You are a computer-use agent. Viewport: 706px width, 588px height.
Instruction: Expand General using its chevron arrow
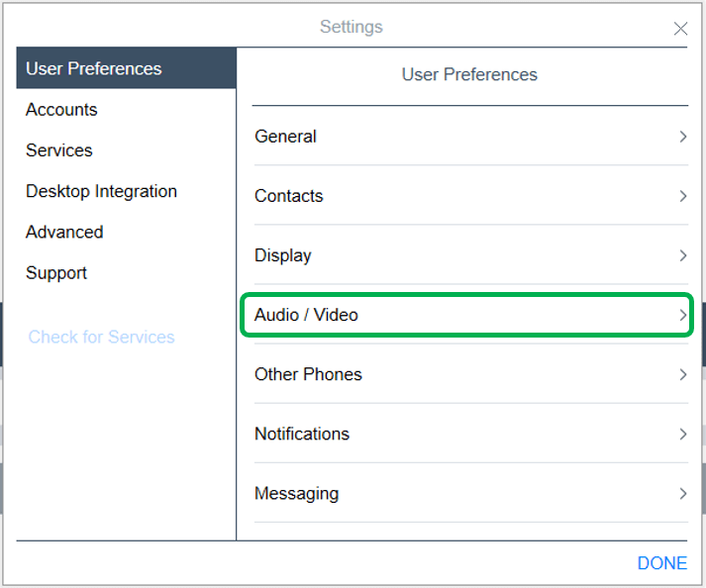682,137
